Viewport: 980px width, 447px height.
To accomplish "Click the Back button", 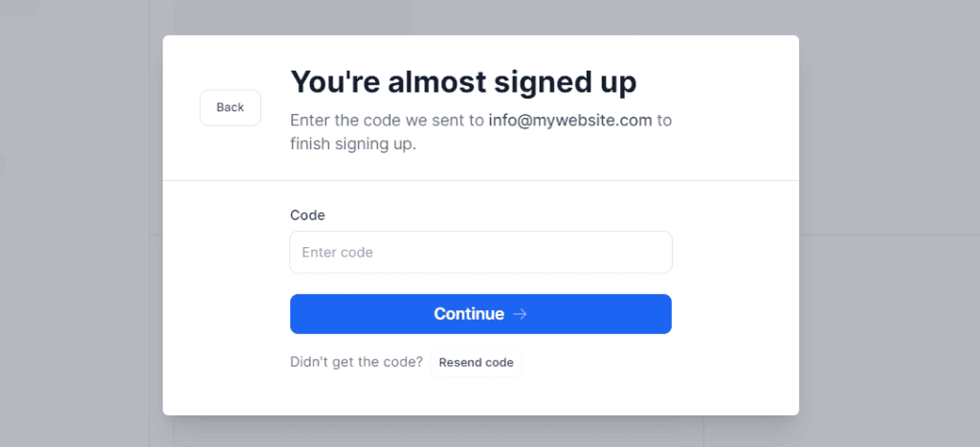I will [x=230, y=107].
